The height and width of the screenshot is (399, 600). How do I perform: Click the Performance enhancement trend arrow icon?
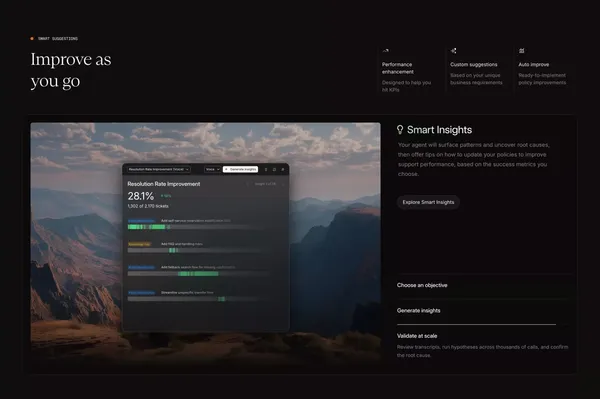386,50
